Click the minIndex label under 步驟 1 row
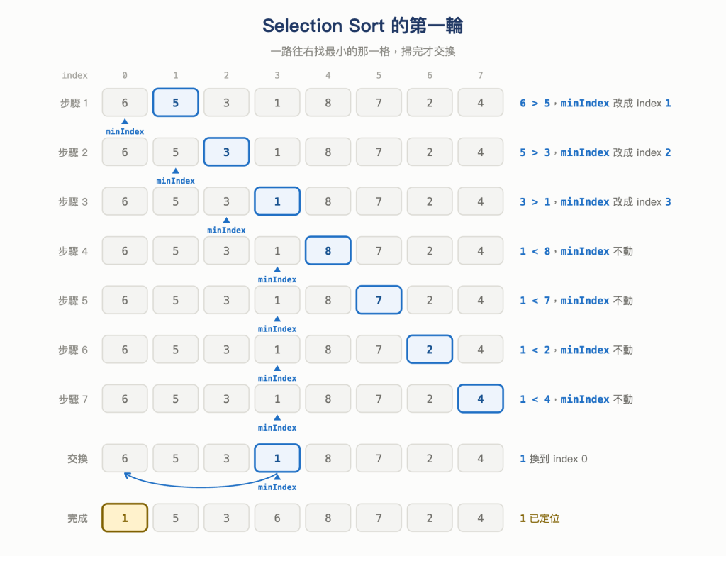The height and width of the screenshot is (588, 726). 125,132
